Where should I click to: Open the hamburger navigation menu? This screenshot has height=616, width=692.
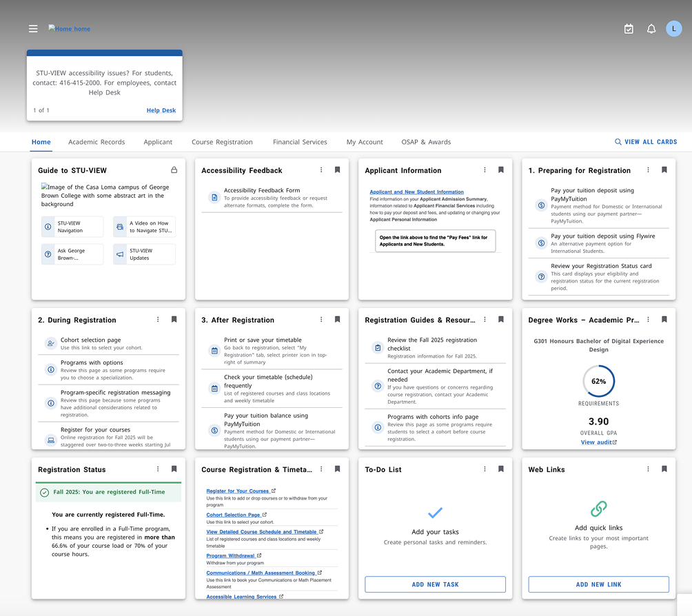[33, 29]
